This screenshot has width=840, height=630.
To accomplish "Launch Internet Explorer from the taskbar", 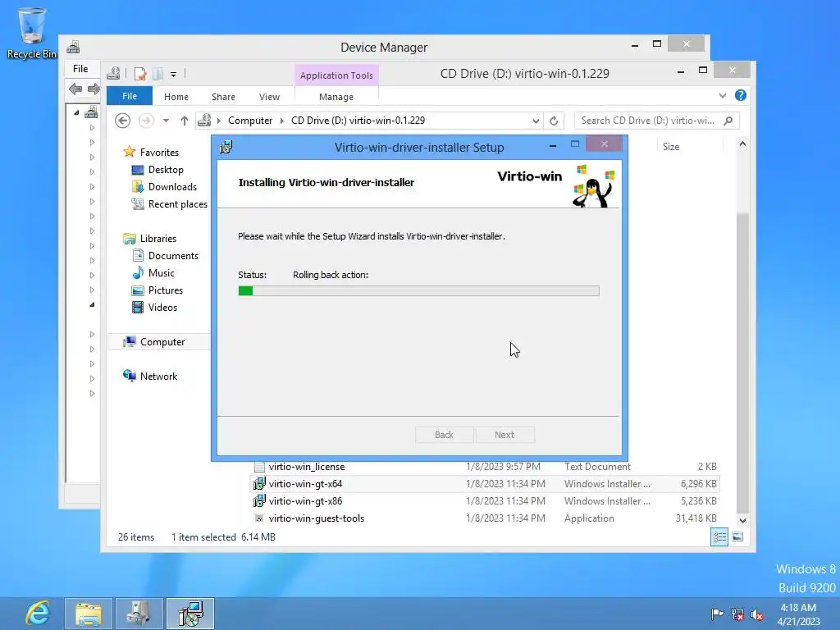I will point(37,614).
